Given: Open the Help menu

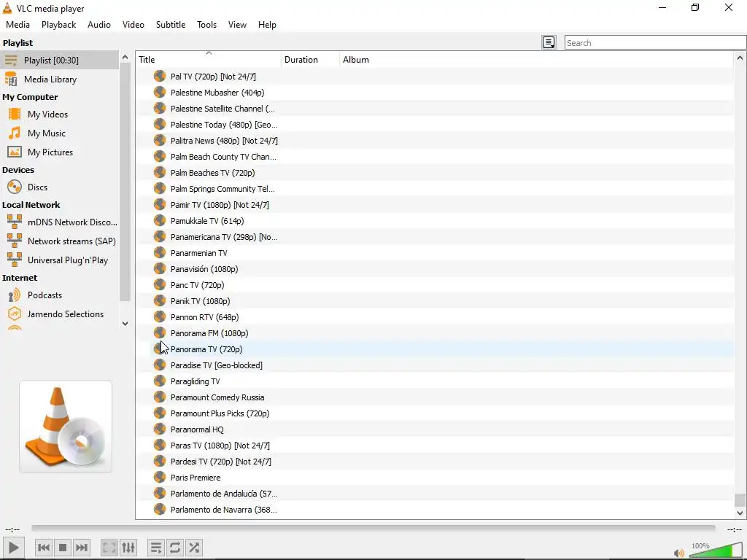Looking at the screenshot, I should pos(267,25).
